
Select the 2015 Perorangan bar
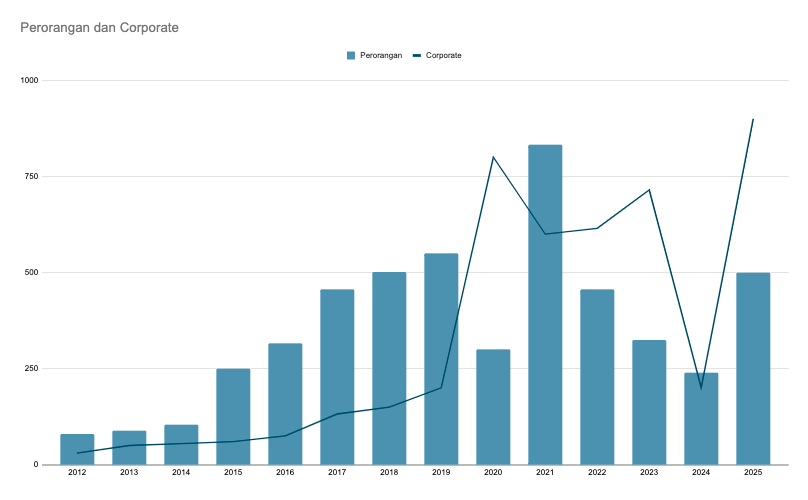click(x=233, y=416)
